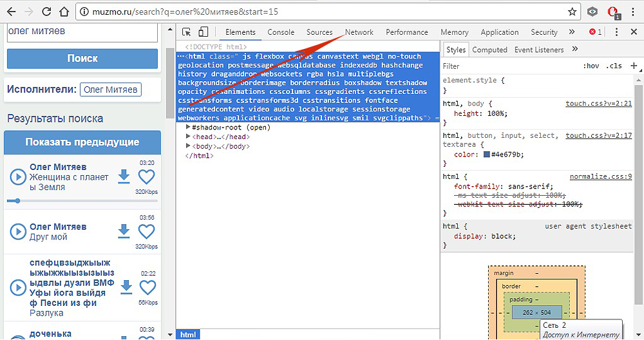Viewport: 644px width, 340px height.
Task: Download Женщина с планеты Земля
Action: (x=124, y=177)
